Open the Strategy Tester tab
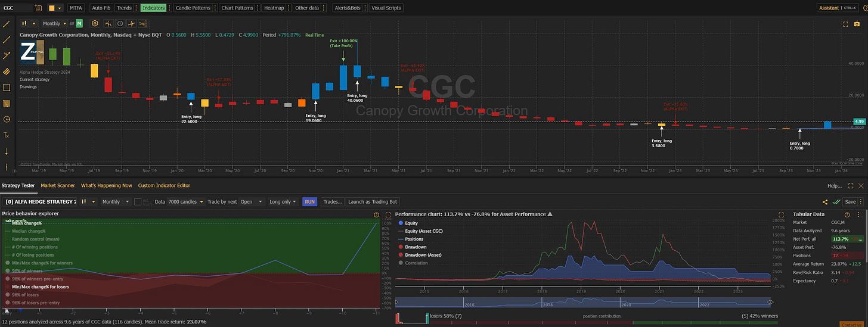 [18, 186]
